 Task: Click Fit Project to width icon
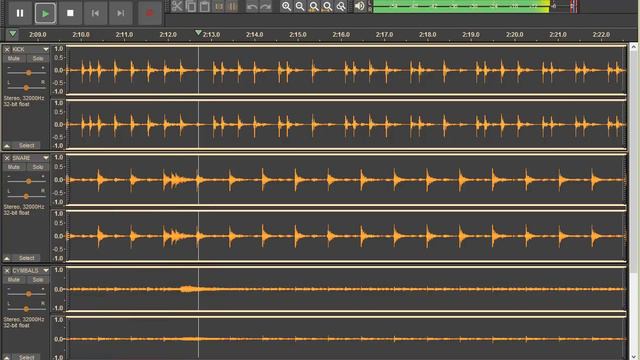327,6
